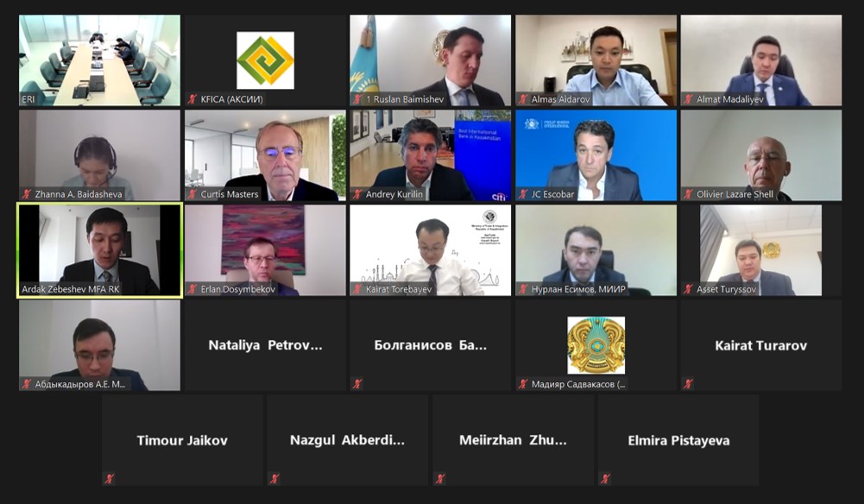Click muted mic icon beside Almas Aidarov
Screen dimensions: 864x504
click(523, 100)
